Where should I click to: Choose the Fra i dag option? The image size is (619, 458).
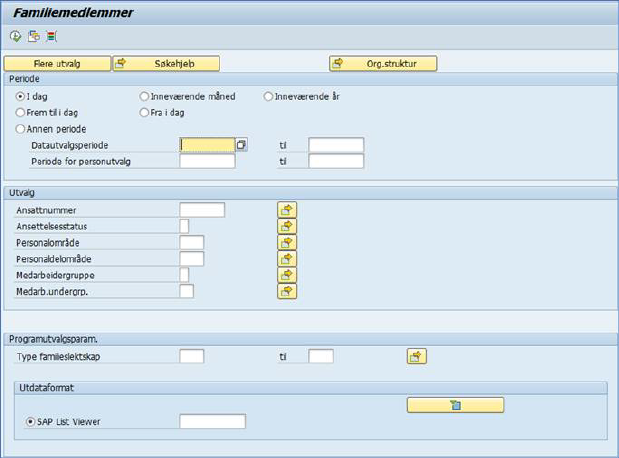[x=144, y=113]
